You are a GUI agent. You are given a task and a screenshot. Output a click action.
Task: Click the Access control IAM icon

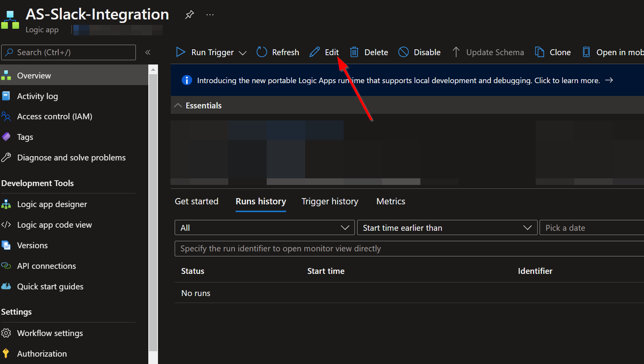(6, 116)
